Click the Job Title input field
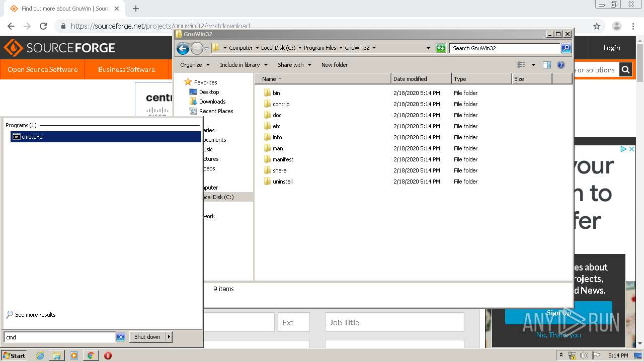The image size is (644, 362). tap(394, 323)
